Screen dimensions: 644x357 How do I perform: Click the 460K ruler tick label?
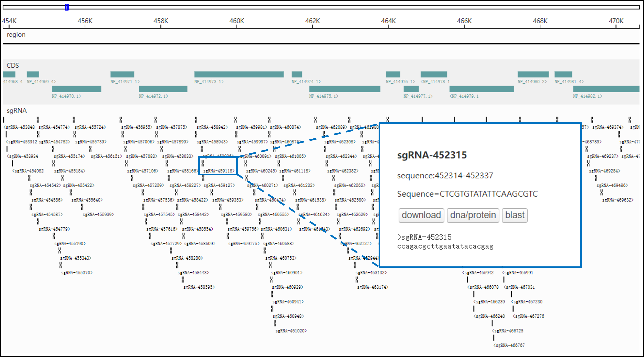237,21
